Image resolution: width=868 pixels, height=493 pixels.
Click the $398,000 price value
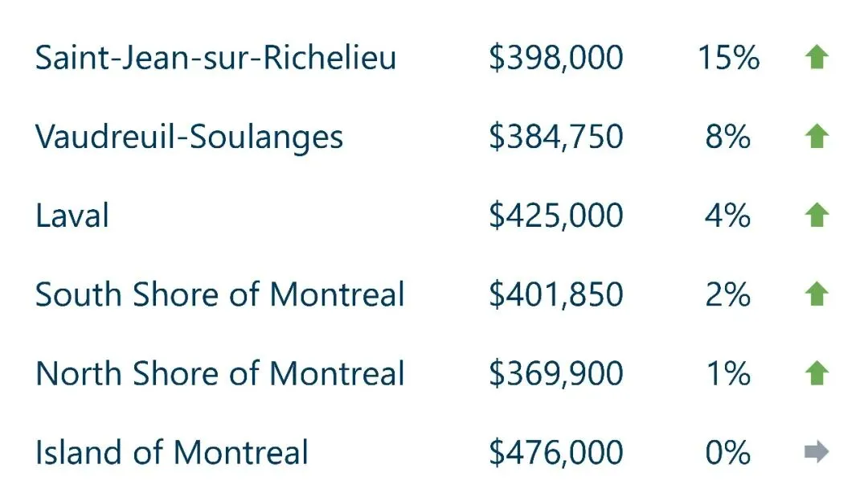point(555,58)
